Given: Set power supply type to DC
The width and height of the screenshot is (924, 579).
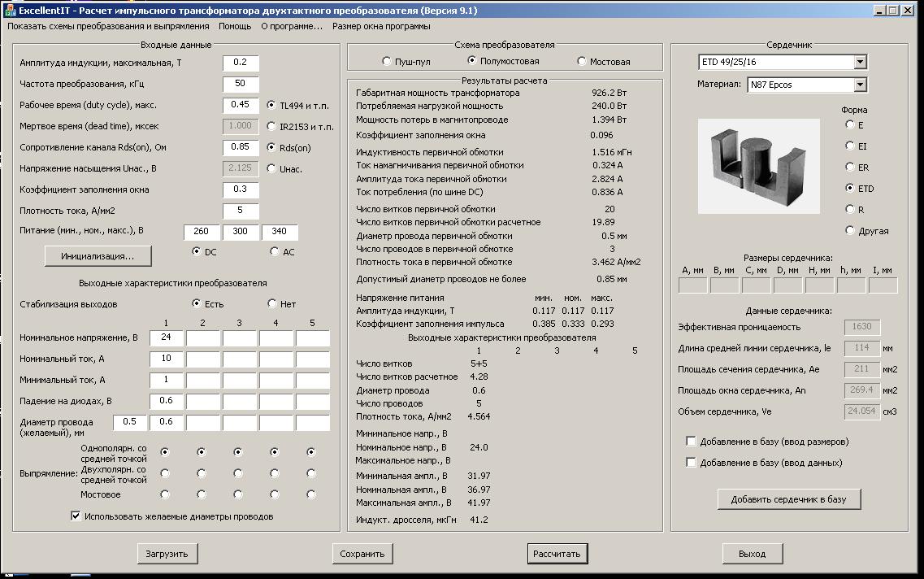Looking at the screenshot, I should tap(196, 251).
